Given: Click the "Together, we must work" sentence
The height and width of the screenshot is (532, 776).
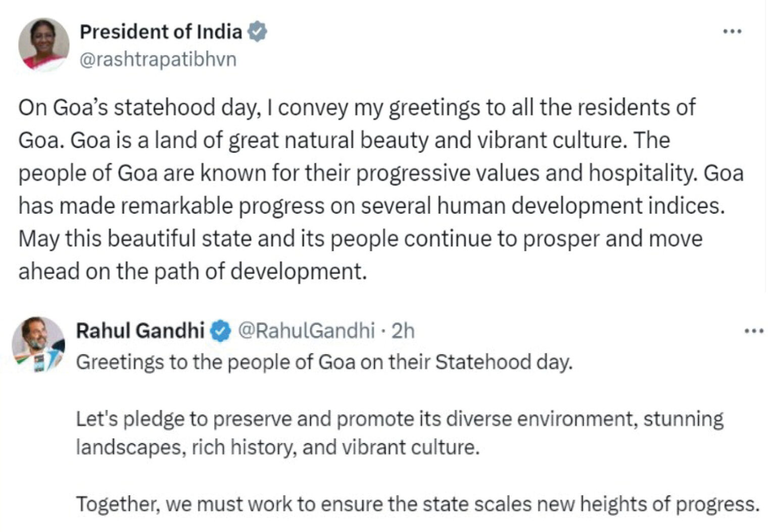Looking at the screenshot, I should (417, 504).
